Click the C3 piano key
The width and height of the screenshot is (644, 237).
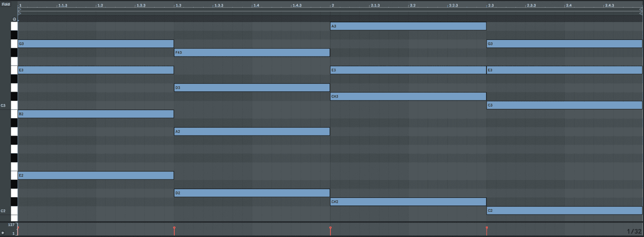point(14,105)
